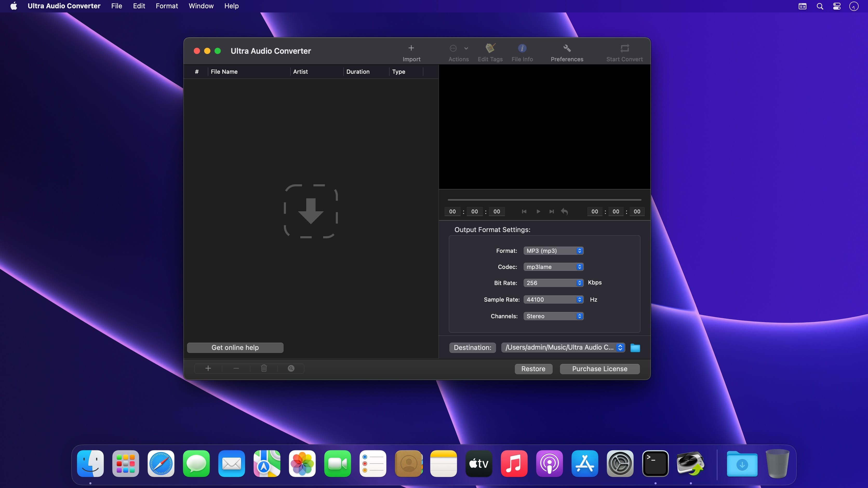Sort by Artist column header

click(x=317, y=72)
